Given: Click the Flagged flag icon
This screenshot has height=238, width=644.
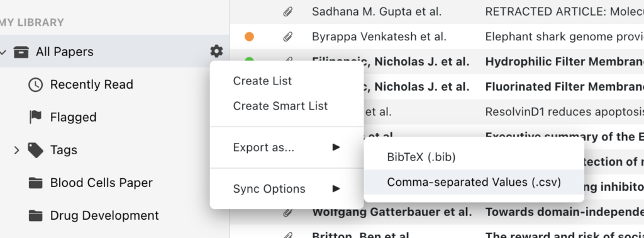Looking at the screenshot, I should (x=36, y=117).
